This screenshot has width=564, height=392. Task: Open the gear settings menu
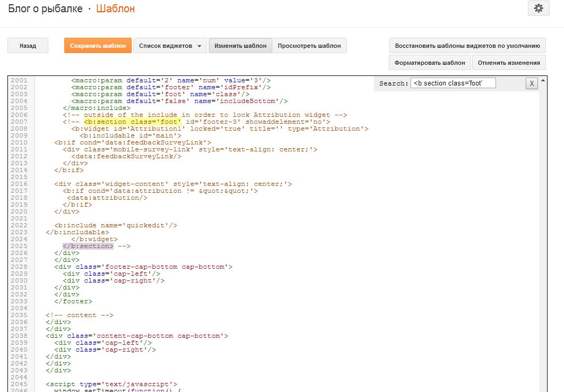[539, 8]
